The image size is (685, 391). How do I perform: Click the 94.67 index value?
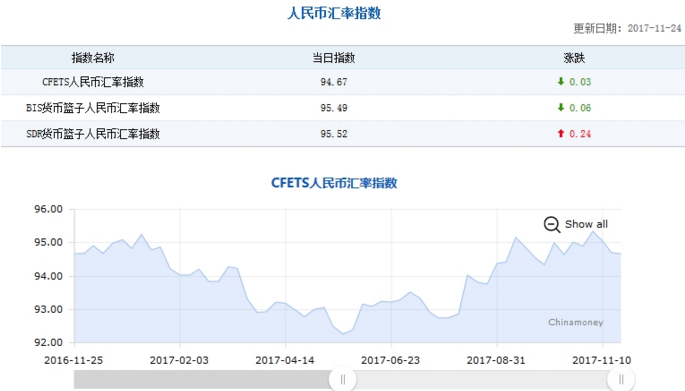coord(334,82)
